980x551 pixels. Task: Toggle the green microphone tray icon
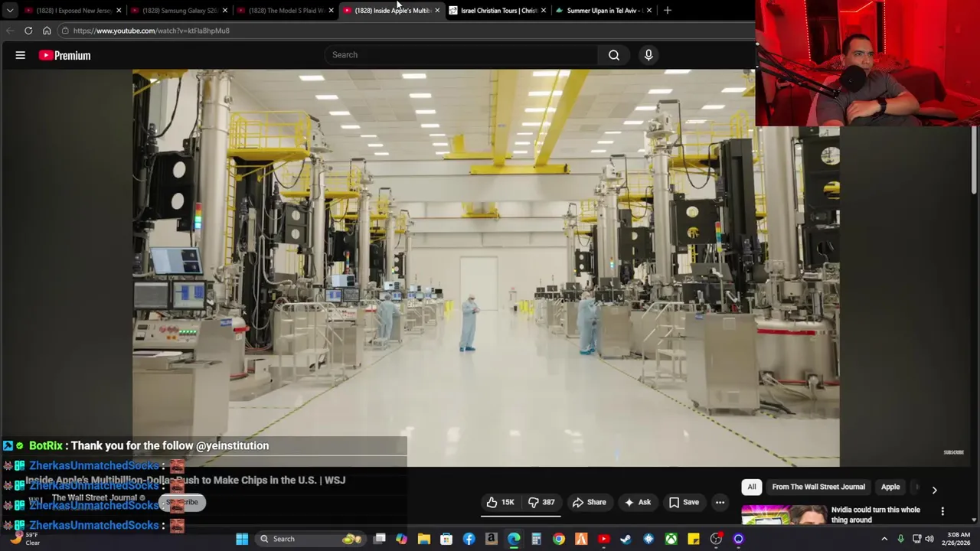point(900,539)
